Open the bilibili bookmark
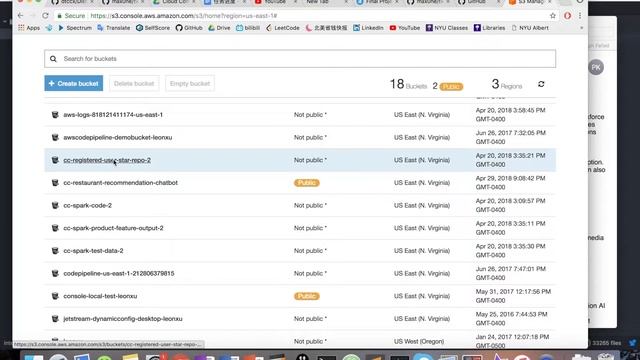This screenshot has height=360, width=640. 248,28
